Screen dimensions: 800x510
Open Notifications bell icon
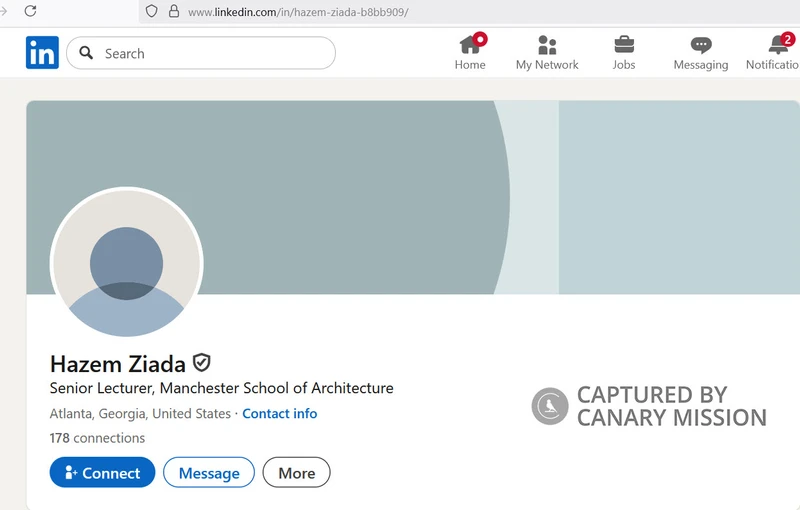[x=779, y=45]
